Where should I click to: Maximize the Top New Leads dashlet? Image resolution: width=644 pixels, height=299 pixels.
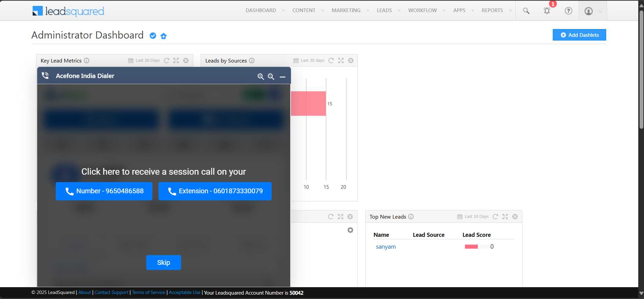click(x=505, y=217)
